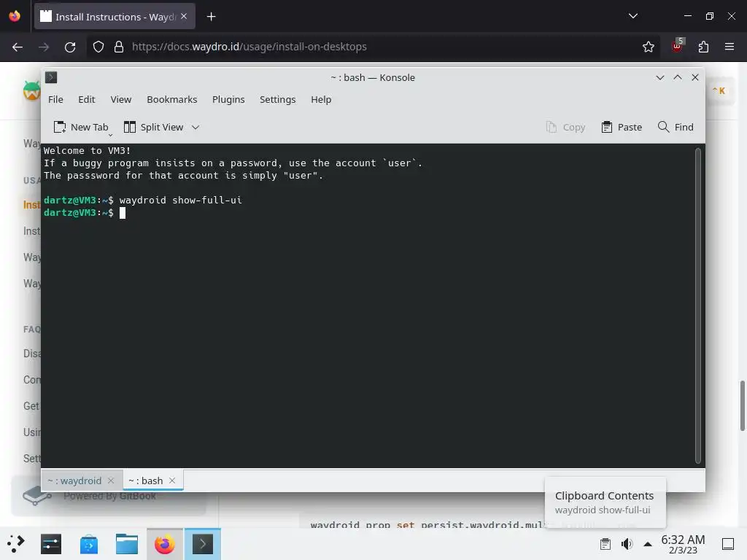Viewport: 747px width, 560px height.
Task: Click the clipboard tray icon
Action: click(605, 544)
